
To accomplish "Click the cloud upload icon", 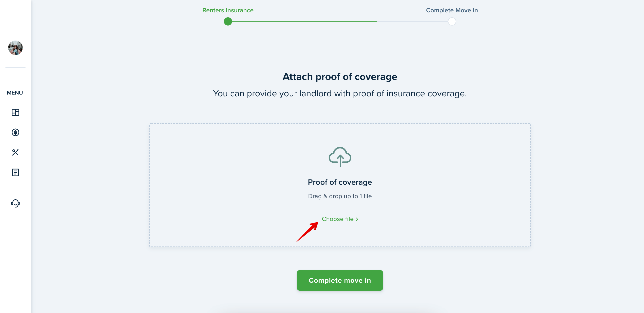I will (340, 157).
